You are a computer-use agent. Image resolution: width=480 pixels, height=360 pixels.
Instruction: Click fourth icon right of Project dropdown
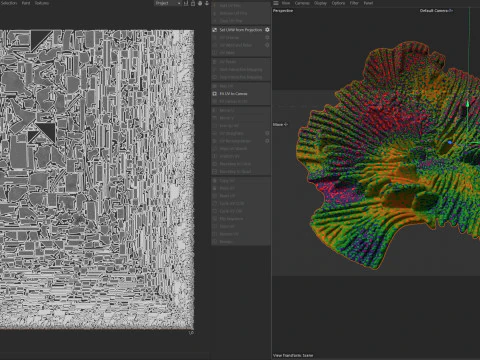(207, 3)
